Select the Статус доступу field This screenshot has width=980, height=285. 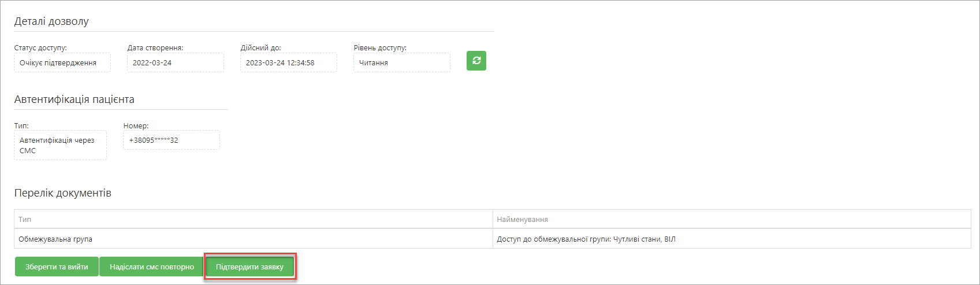62,62
